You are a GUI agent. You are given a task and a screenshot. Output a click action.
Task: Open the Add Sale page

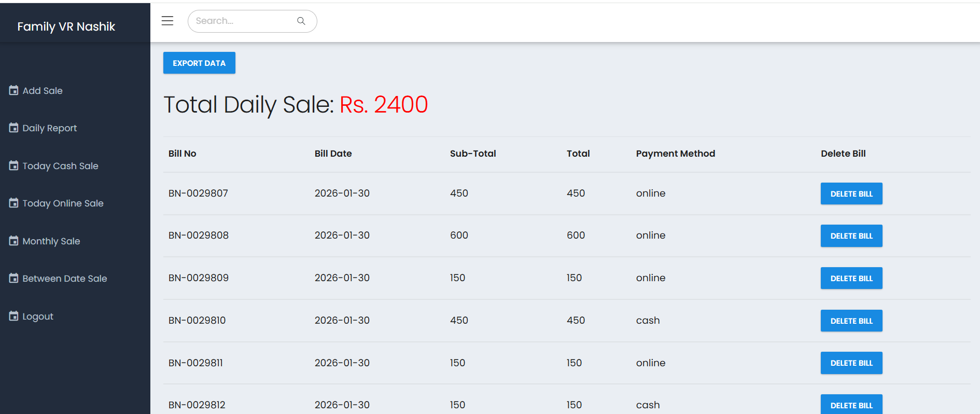43,91
